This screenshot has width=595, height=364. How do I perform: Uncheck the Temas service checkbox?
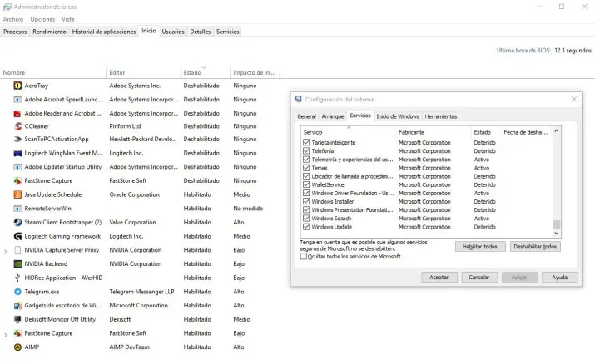(x=306, y=168)
